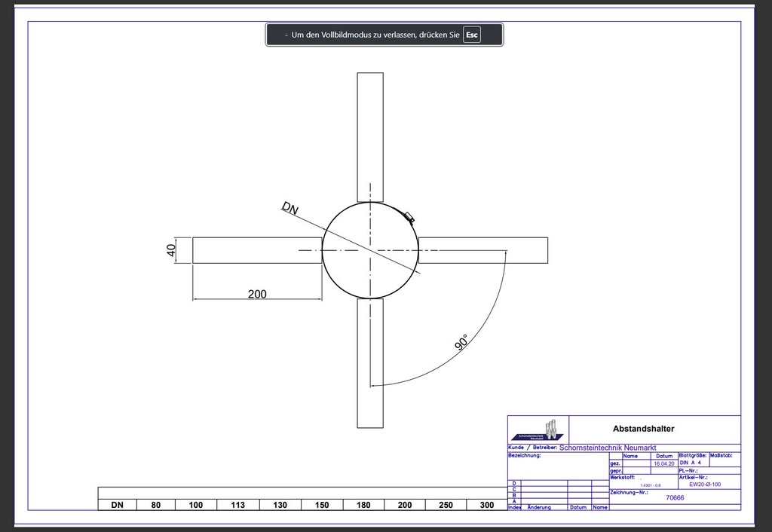The height and width of the screenshot is (532, 772).
Task: Click revision row letter 'D'
Action: (514, 483)
